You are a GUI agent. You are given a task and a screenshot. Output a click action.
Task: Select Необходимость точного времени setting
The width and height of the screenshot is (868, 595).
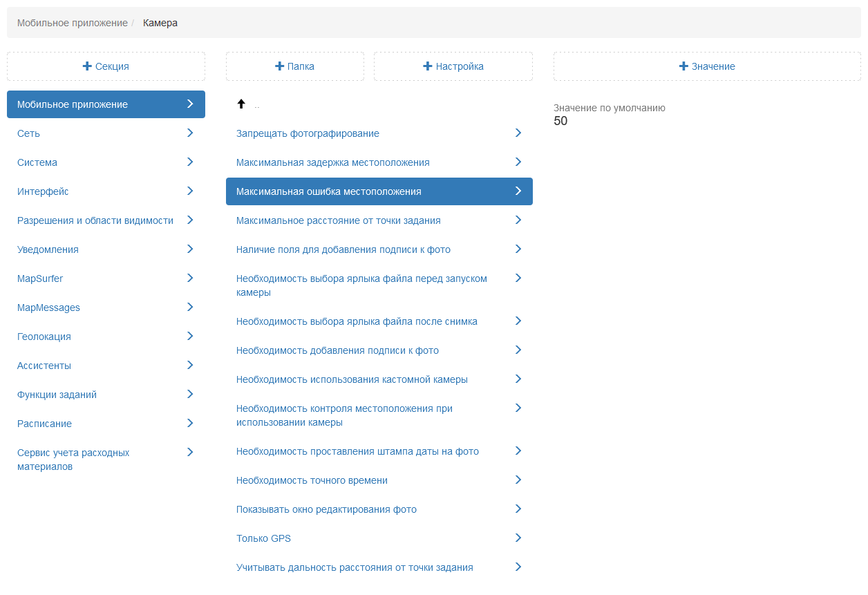click(x=379, y=480)
